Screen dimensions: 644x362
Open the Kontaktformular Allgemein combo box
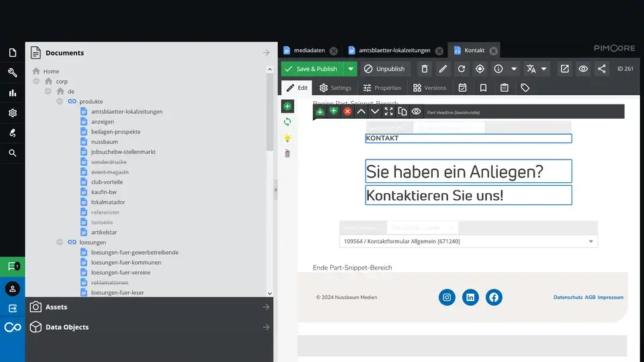[x=469, y=241]
